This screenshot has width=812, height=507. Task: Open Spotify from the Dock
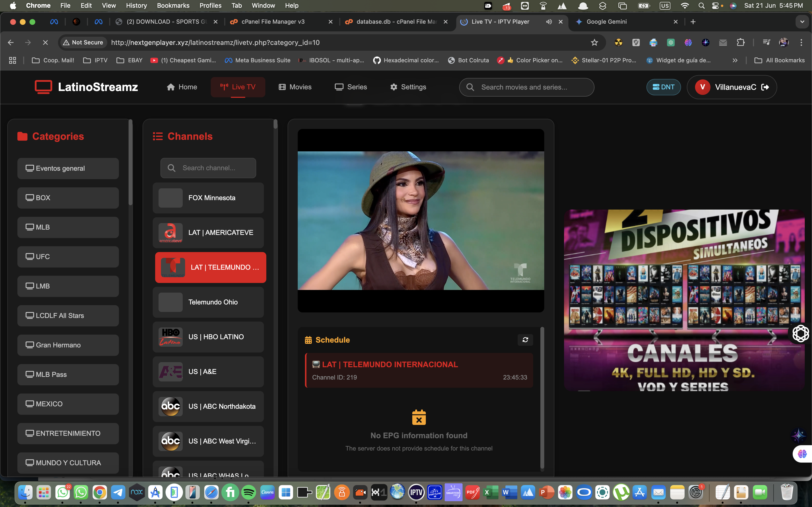[248, 492]
